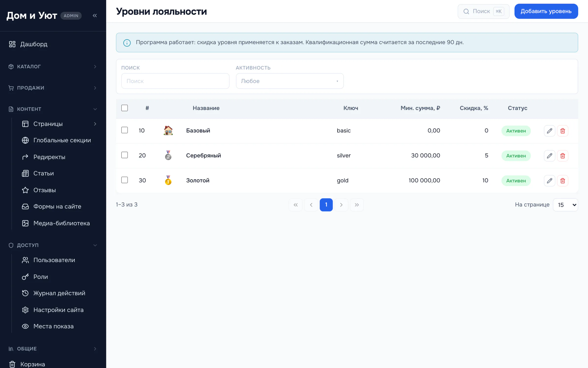Click the Журнал действий history icon
This screenshot has height=368, width=588.
coord(25,293)
